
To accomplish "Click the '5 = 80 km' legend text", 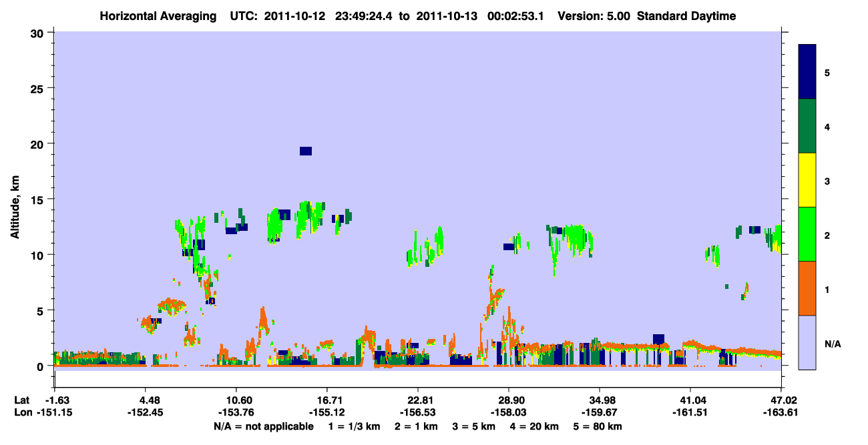I will coord(599,426).
